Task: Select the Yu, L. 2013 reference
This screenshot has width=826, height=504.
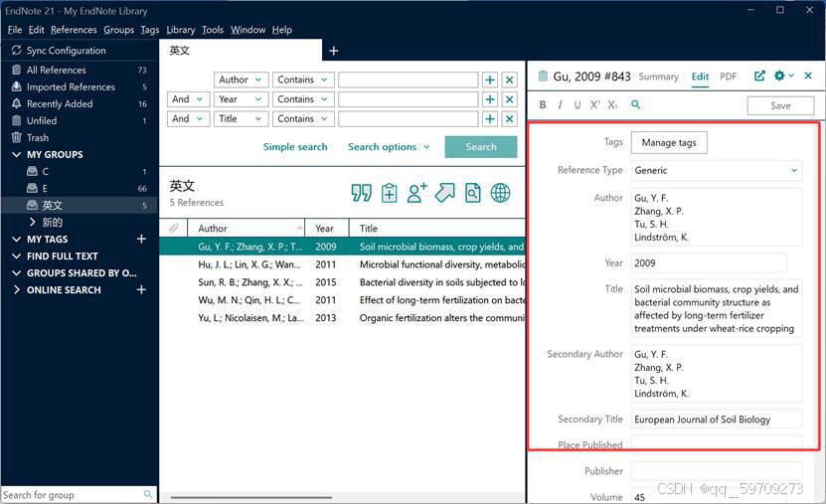Action: (x=342, y=318)
